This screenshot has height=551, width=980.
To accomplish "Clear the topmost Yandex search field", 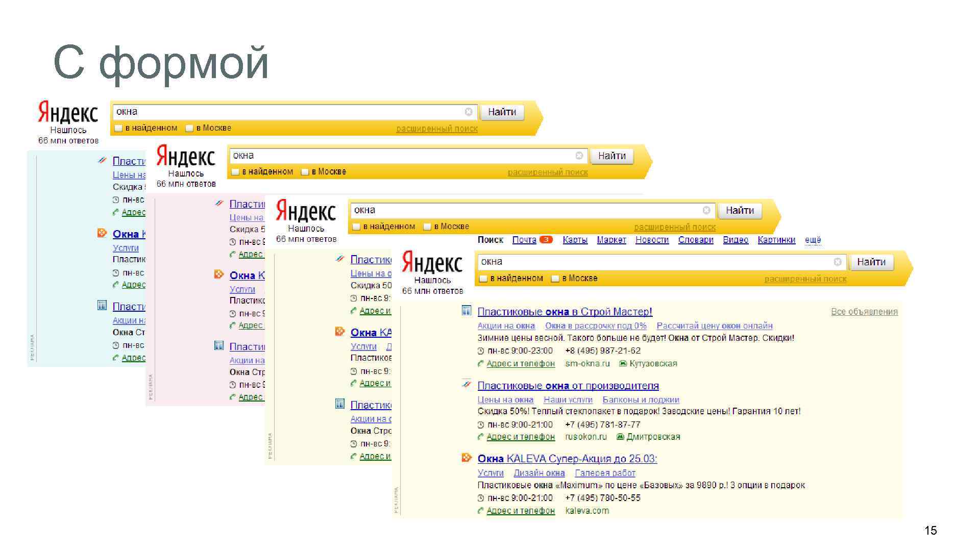I will [469, 112].
